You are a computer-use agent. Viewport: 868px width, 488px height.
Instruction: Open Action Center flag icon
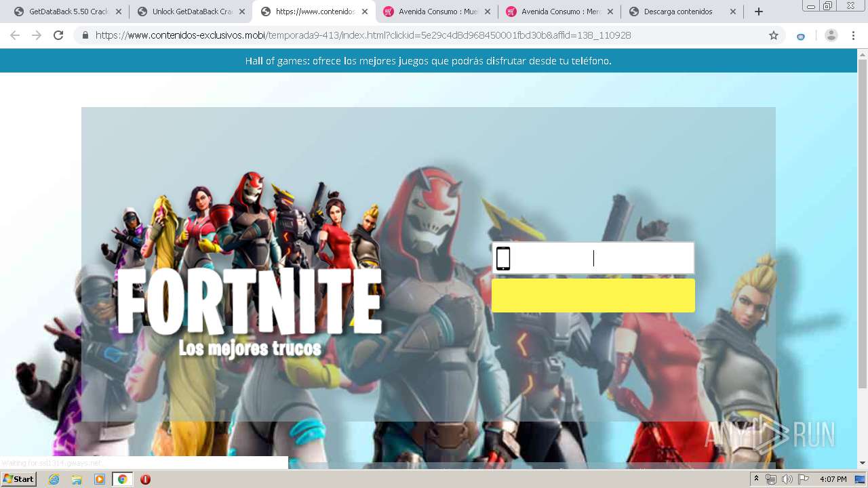[x=802, y=479]
